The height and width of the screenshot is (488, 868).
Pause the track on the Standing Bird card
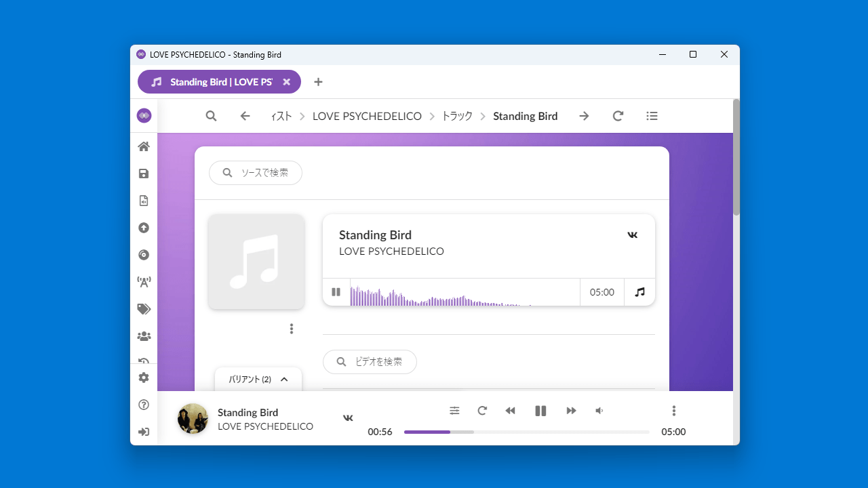[336, 292]
